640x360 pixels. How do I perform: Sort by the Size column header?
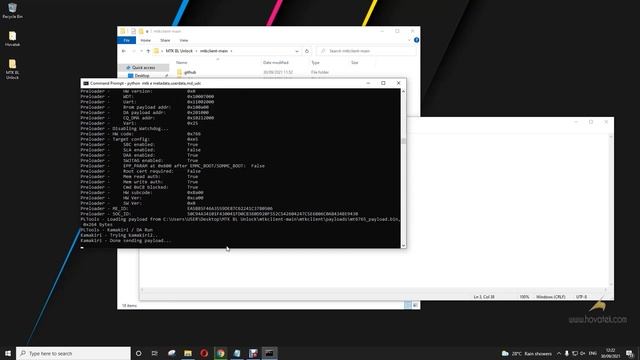click(x=355, y=62)
